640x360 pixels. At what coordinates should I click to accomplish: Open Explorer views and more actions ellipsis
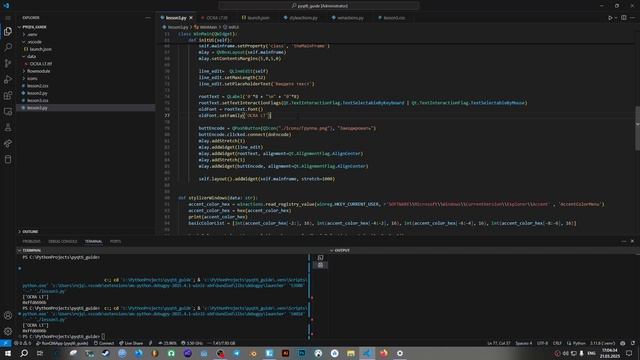147,18
